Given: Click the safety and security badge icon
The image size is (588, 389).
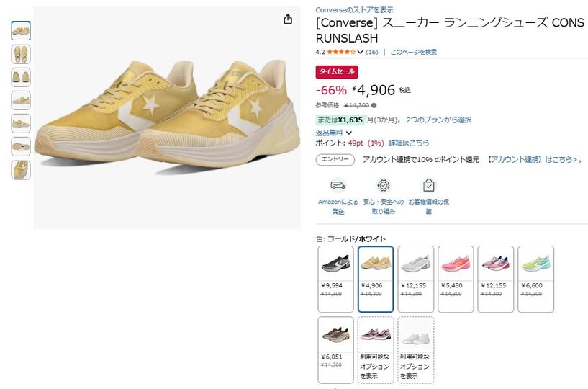Looking at the screenshot, I should tap(384, 185).
